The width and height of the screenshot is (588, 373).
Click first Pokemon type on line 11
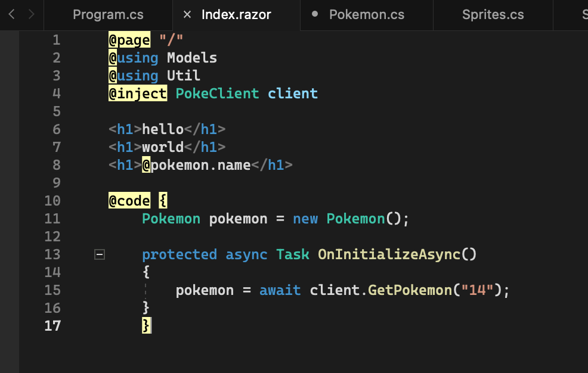click(171, 219)
